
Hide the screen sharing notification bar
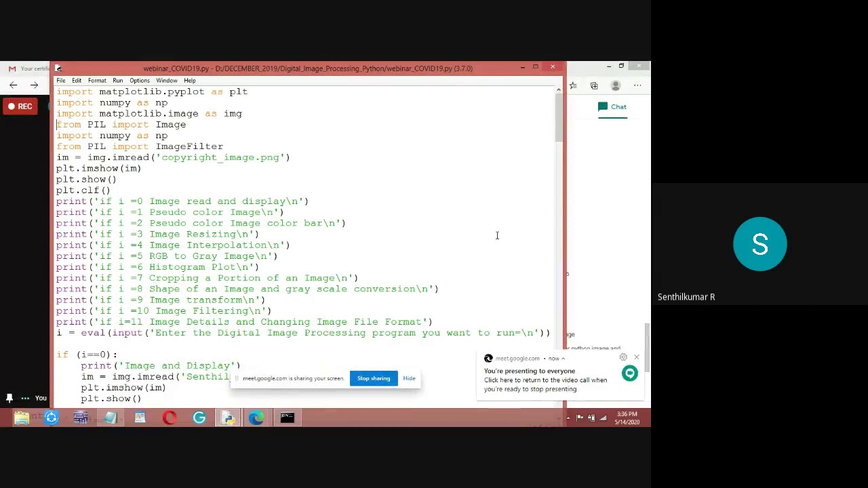(x=409, y=378)
